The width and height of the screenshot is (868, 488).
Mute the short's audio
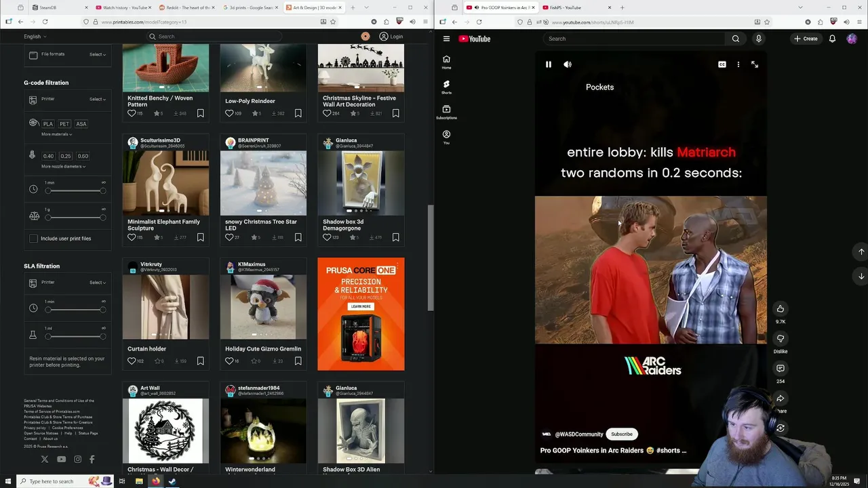pos(568,64)
